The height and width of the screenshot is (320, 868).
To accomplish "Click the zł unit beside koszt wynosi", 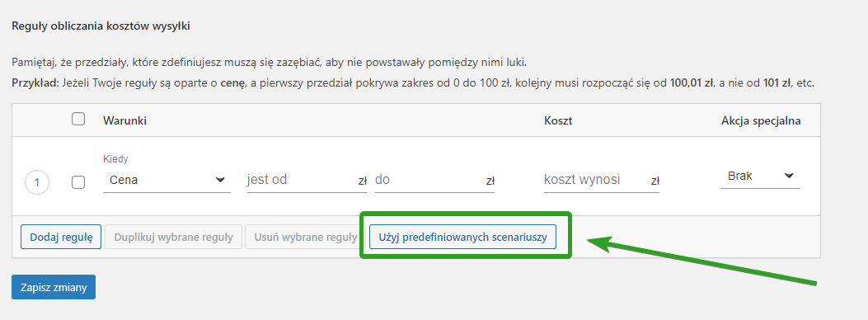I will click(655, 181).
